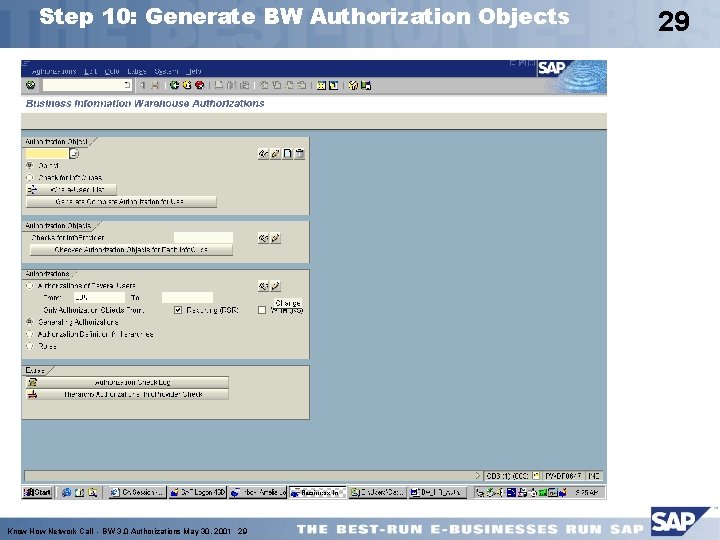Click the Create new session icon
This screenshot has height=540, width=720.
(321, 85)
